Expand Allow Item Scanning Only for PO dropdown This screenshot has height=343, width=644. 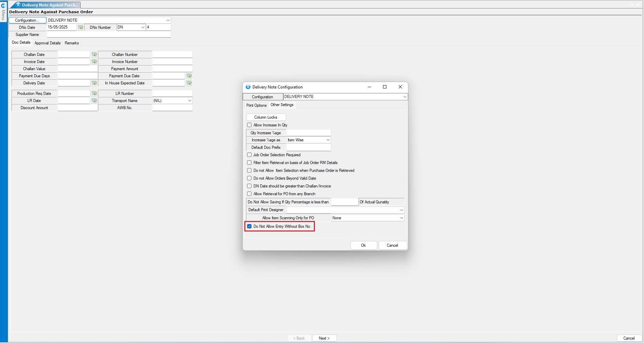(401, 218)
